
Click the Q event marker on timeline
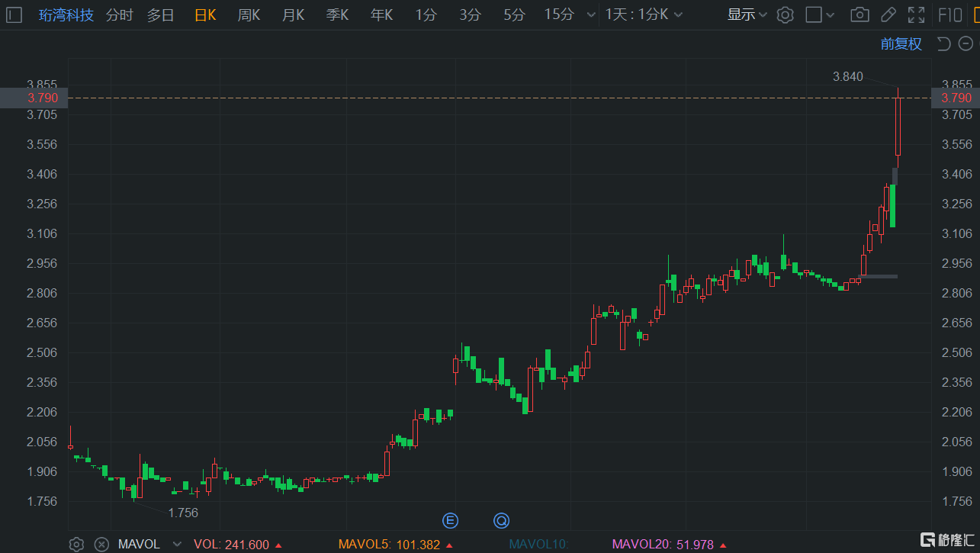pos(501,521)
